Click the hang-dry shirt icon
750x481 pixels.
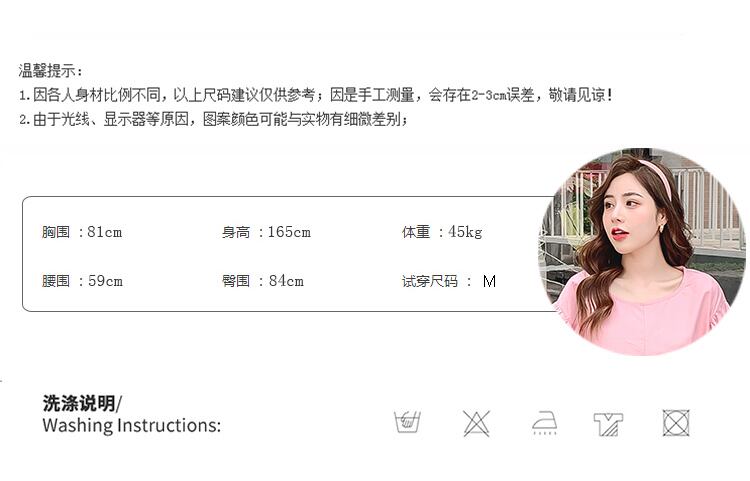[608, 424]
